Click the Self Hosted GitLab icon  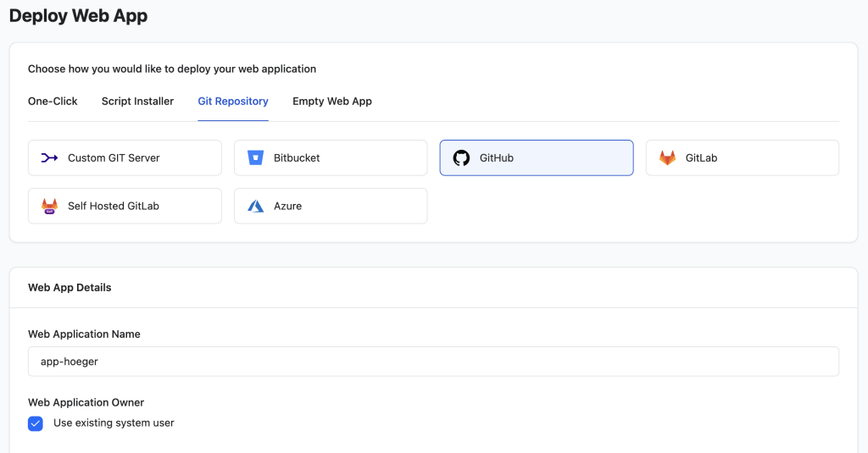tap(49, 206)
